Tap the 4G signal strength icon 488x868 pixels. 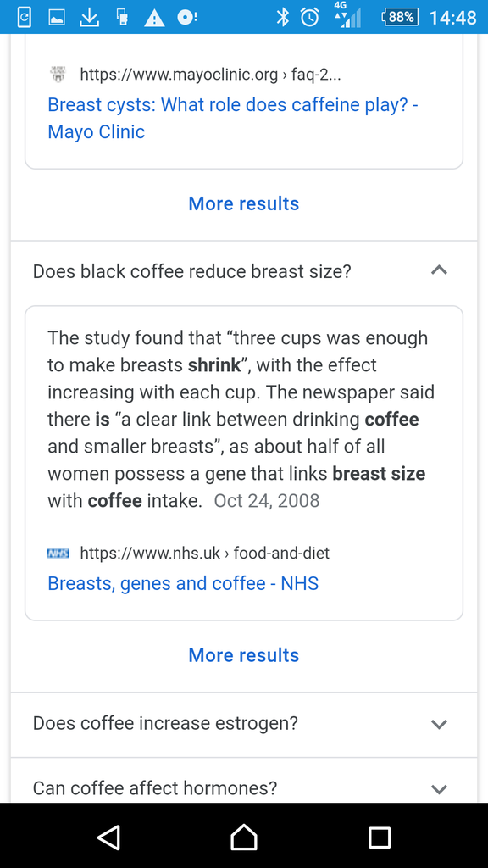pyautogui.click(x=347, y=15)
